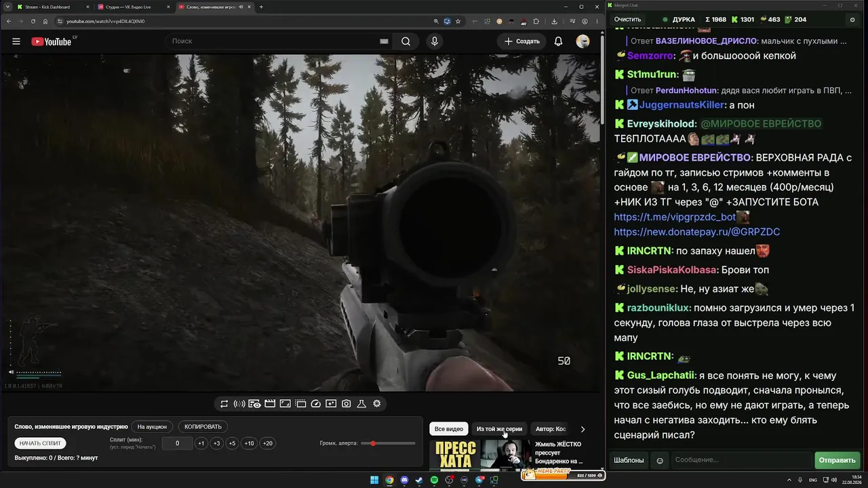Click the browser address bar URL
Viewport: 868px width, 488px height.
[105, 21]
